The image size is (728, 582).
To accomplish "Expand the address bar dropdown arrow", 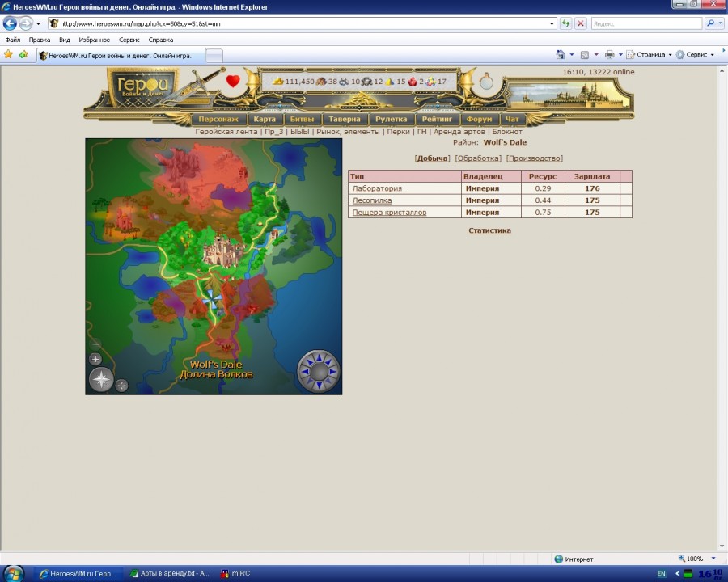I will [x=552, y=23].
